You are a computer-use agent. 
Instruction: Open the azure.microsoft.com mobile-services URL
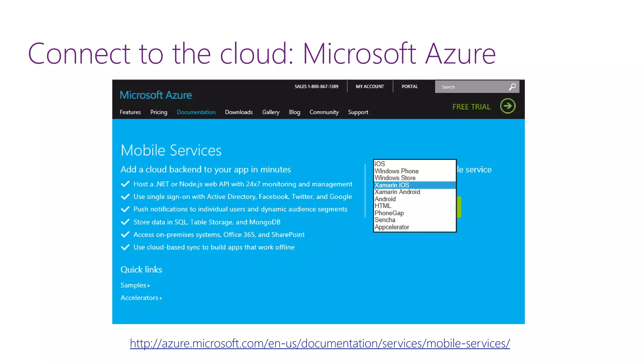tap(320, 343)
